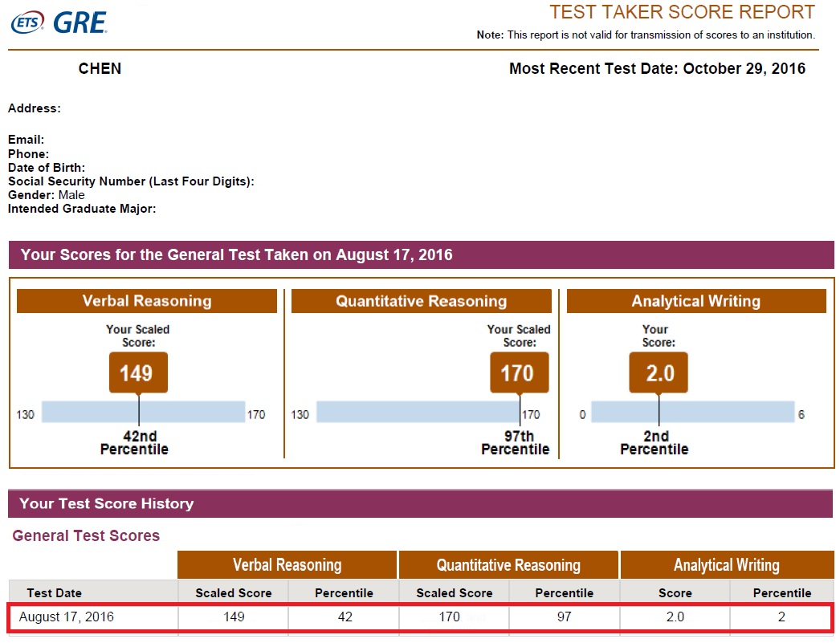Click the name CHEN
The height and width of the screenshot is (643, 840).
[100, 68]
